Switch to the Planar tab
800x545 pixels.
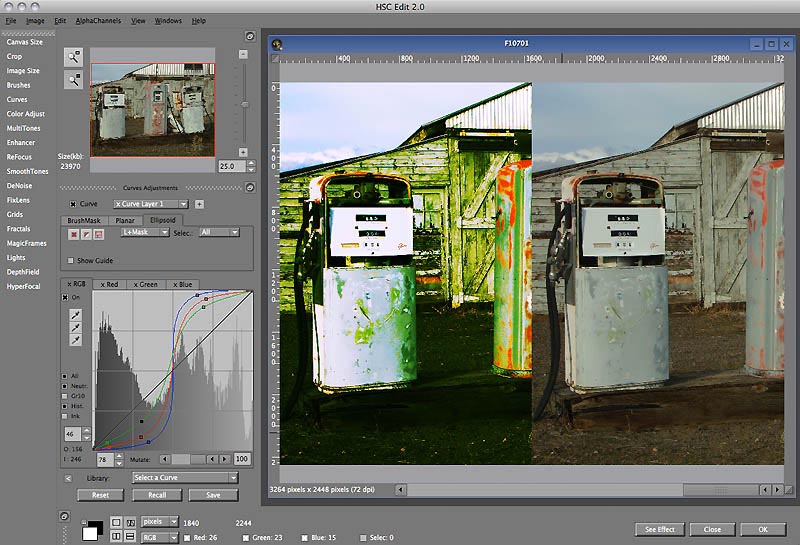click(124, 220)
